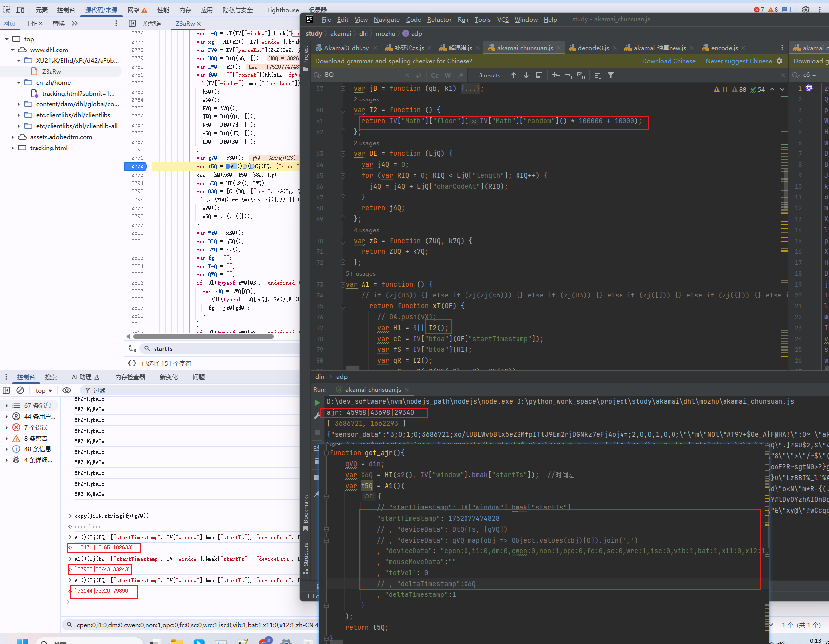Click the mozhu breadcrumb in PyCharm
Image resolution: width=829 pixels, height=644 pixels.
click(x=385, y=34)
